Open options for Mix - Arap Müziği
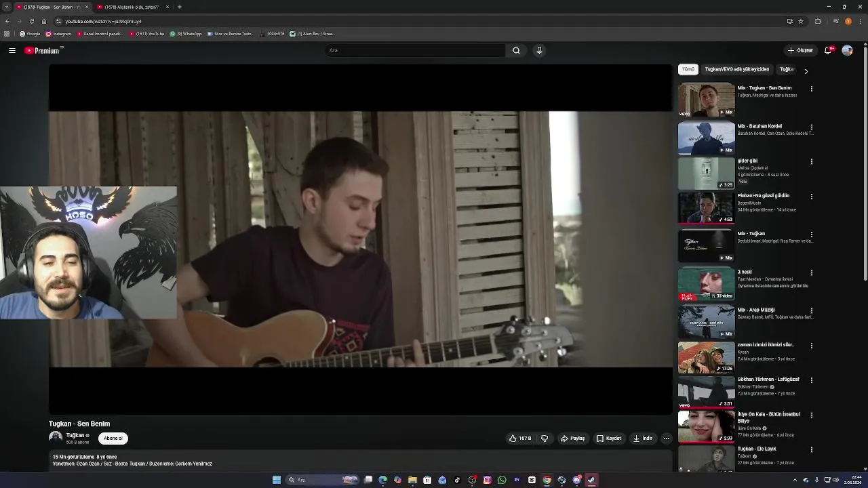The image size is (868, 488). tap(811, 310)
